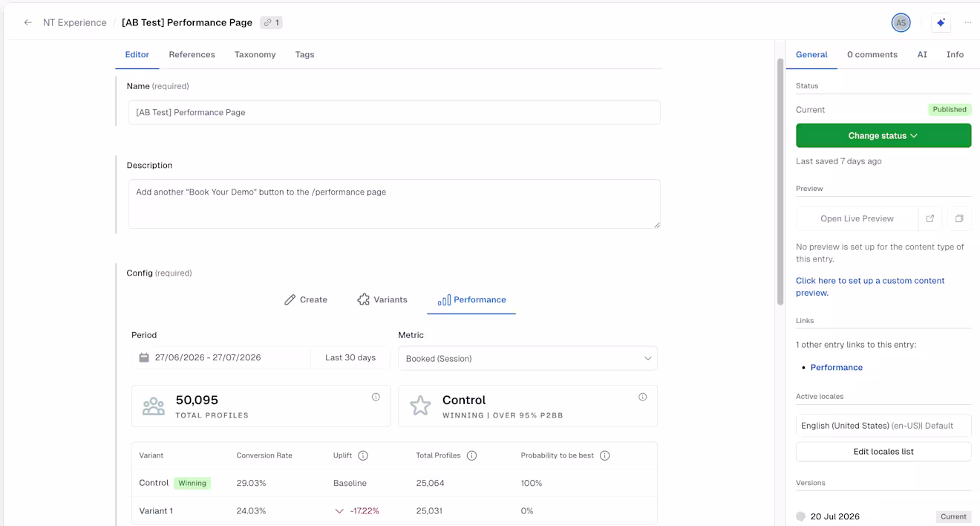Open the Info sidebar tab
Viewport: 980px width, 526px height.
coord(955,54)
